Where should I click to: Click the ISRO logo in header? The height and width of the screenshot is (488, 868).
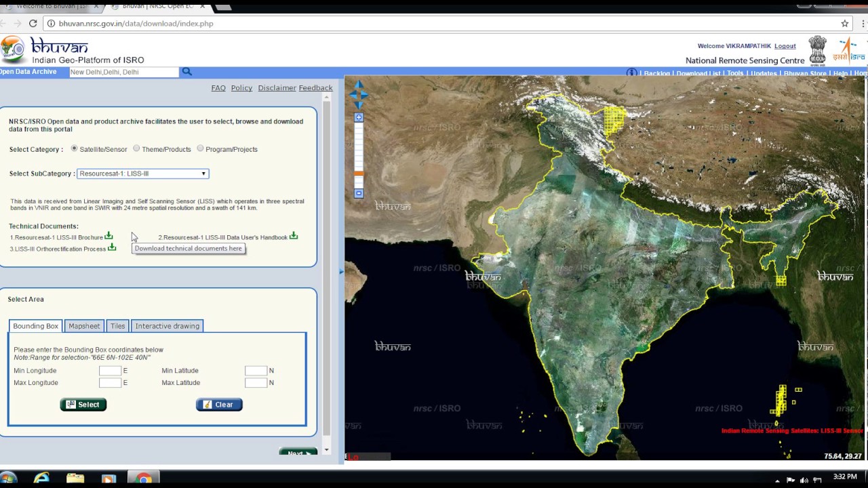[x=850, y=50]
